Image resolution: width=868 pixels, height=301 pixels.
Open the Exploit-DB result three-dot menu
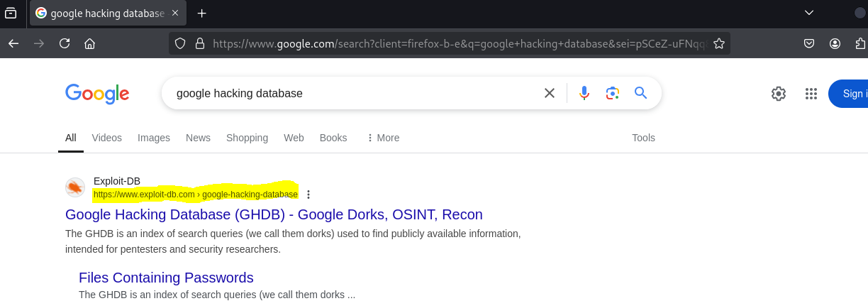coord(308,195)
